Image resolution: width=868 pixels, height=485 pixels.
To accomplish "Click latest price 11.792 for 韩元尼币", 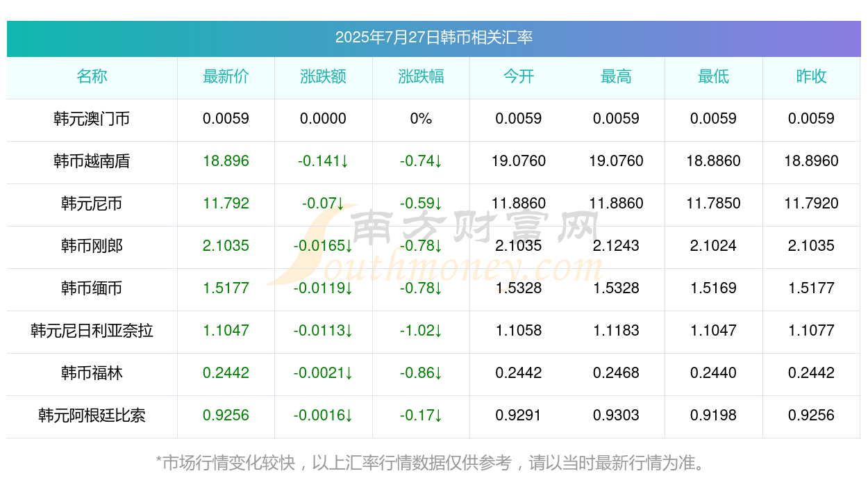I will coord(226,204).
